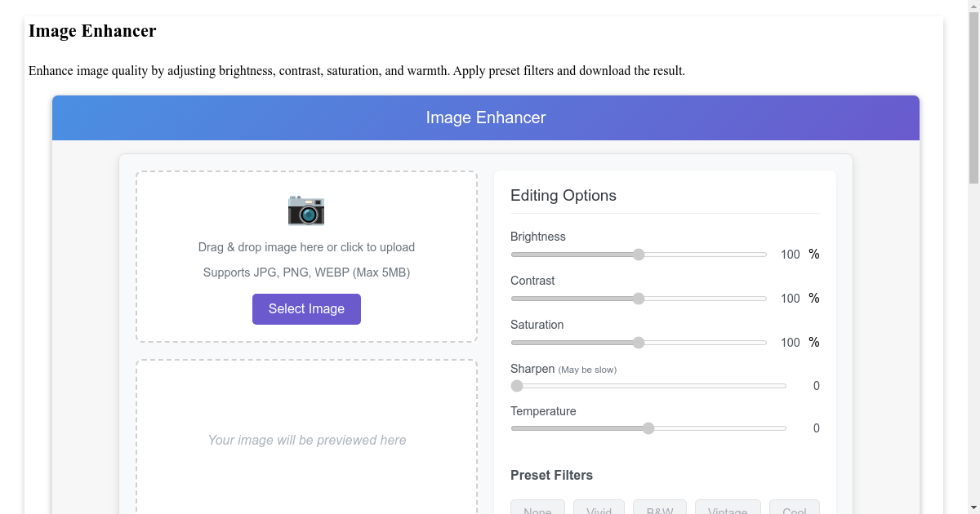Image resolution: width=980 pixels, height=514 pixels.
Task: Click the Supports JPG, PNG, WEBP text
Action: (306, 272)
